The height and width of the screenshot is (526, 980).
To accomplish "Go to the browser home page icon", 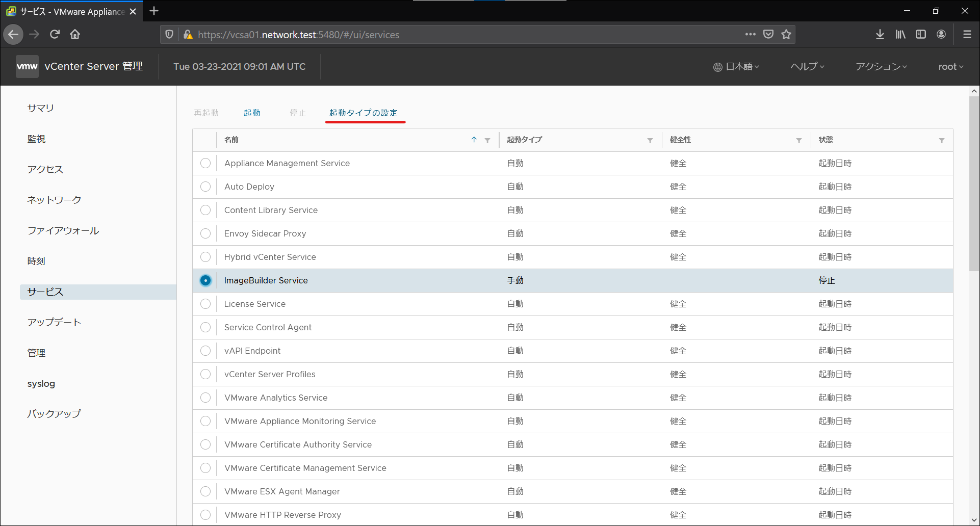I will [x=75, y=35].
